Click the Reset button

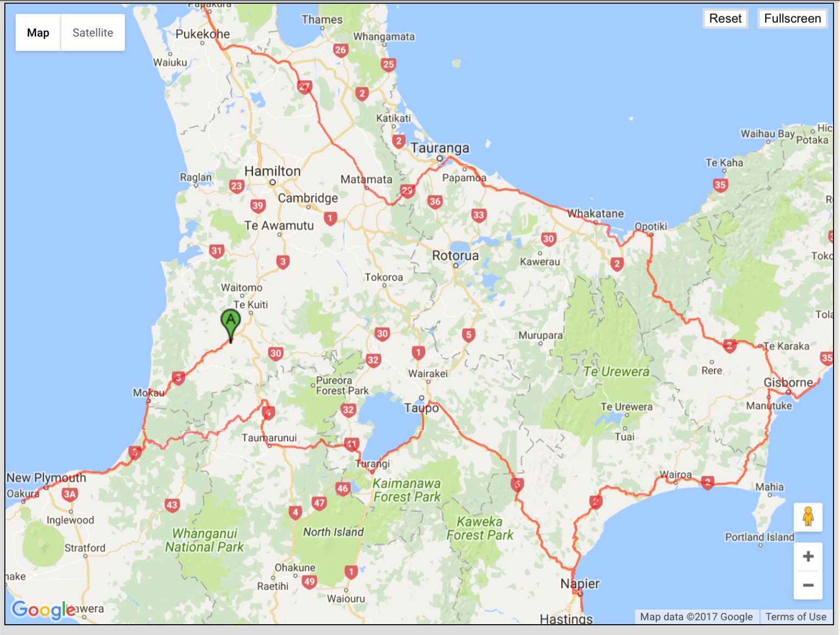click(725, 18)
